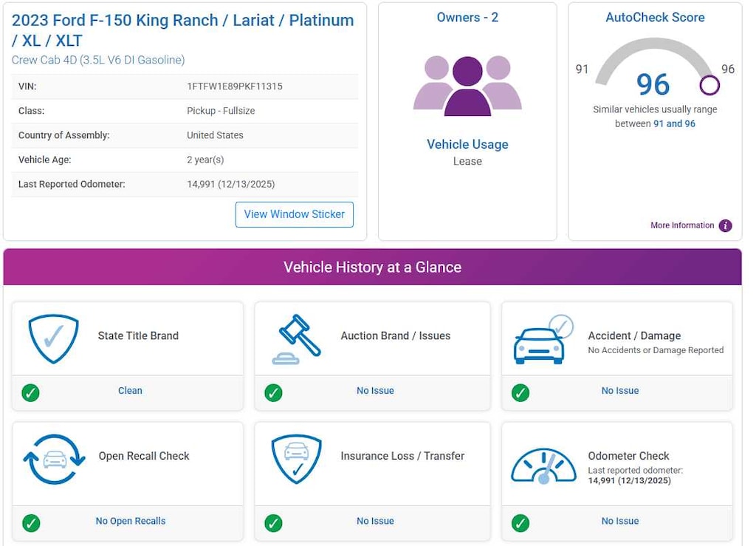Click No Issue under Auction Brand / Issues
This screenshot has height=546, width=756.
(375, 391)
